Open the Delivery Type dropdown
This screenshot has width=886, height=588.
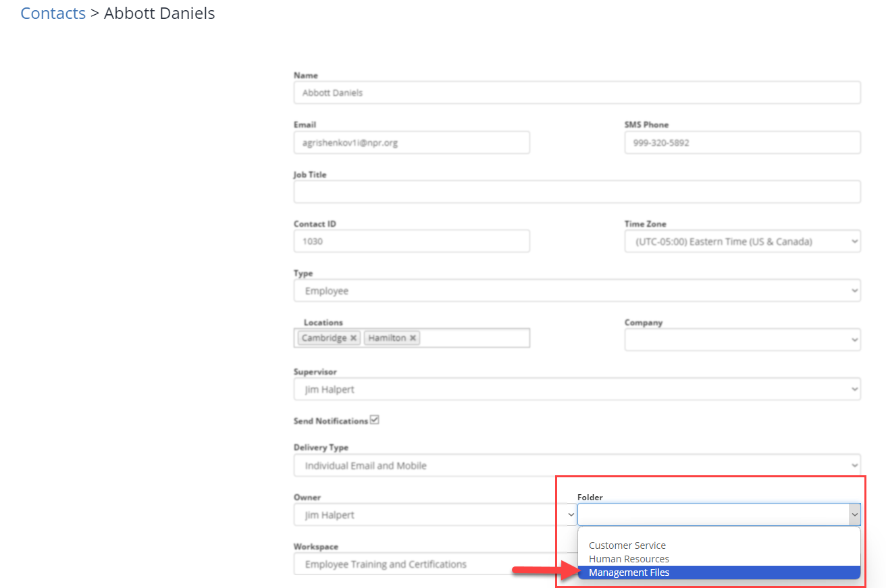(x=577, y=466)
